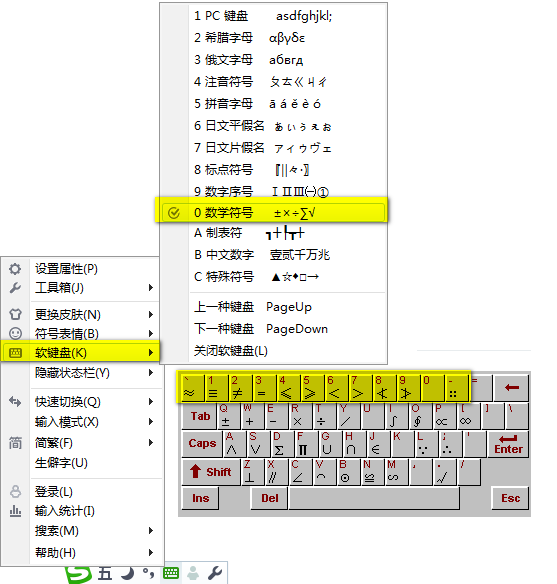Click the gear icon beside 设置属性(P)
Image resolution: width=557 pixels, height=584 pixels.
pyautogui.click(x=15, y=269)
